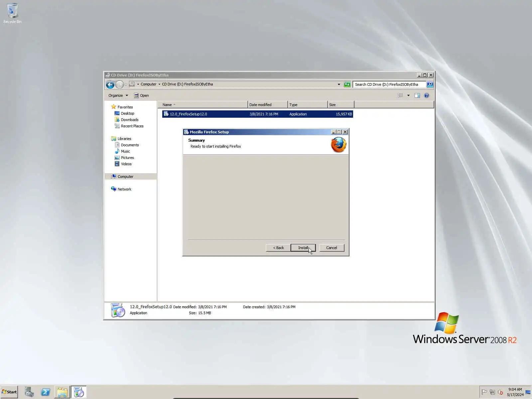Sort files by the Name column header
This screenshot has height=399, width=532.
point(203,105)
